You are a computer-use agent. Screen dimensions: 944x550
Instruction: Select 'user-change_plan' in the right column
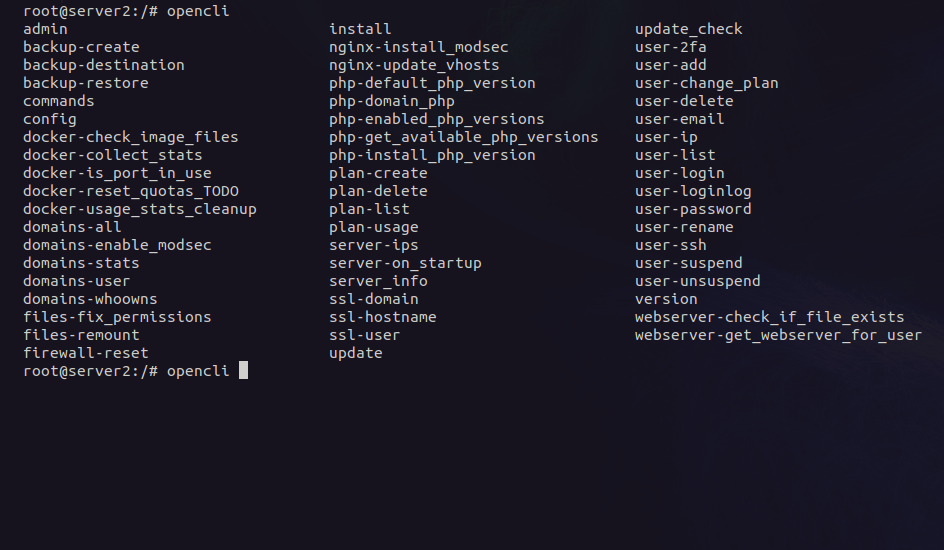(x=707, y=83)
